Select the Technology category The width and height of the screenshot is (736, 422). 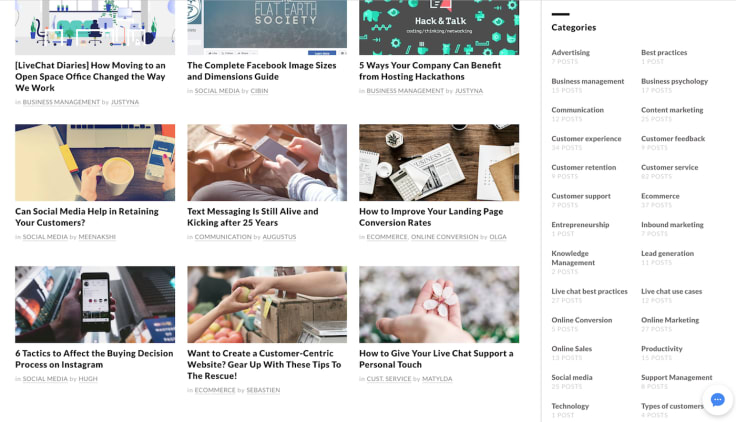pyautogui.click(x=570, y=406)
